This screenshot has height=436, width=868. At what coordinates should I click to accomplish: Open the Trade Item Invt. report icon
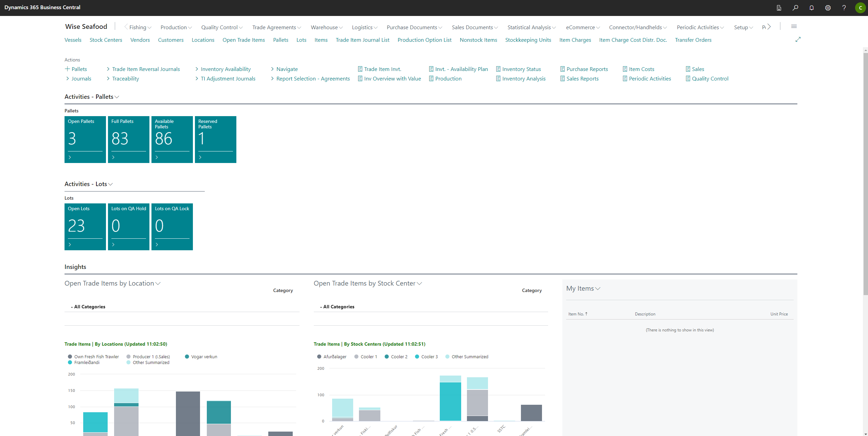point(360,69)
